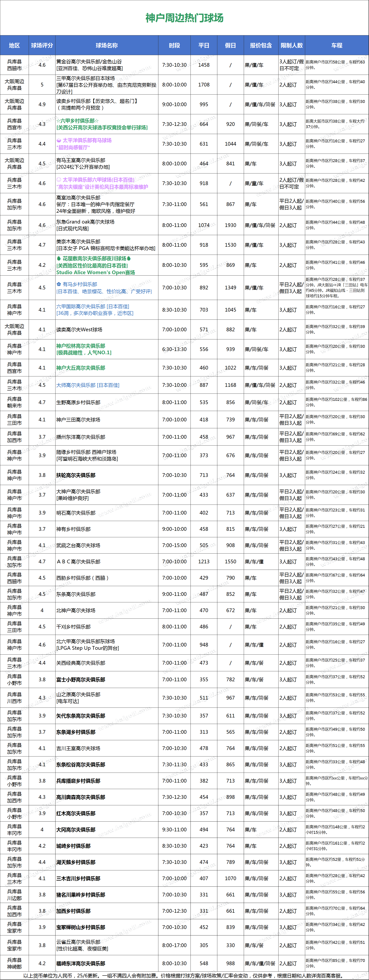Click the 平日 column header
The width and height of the screenshot is (369, 980).
point(204,45)
